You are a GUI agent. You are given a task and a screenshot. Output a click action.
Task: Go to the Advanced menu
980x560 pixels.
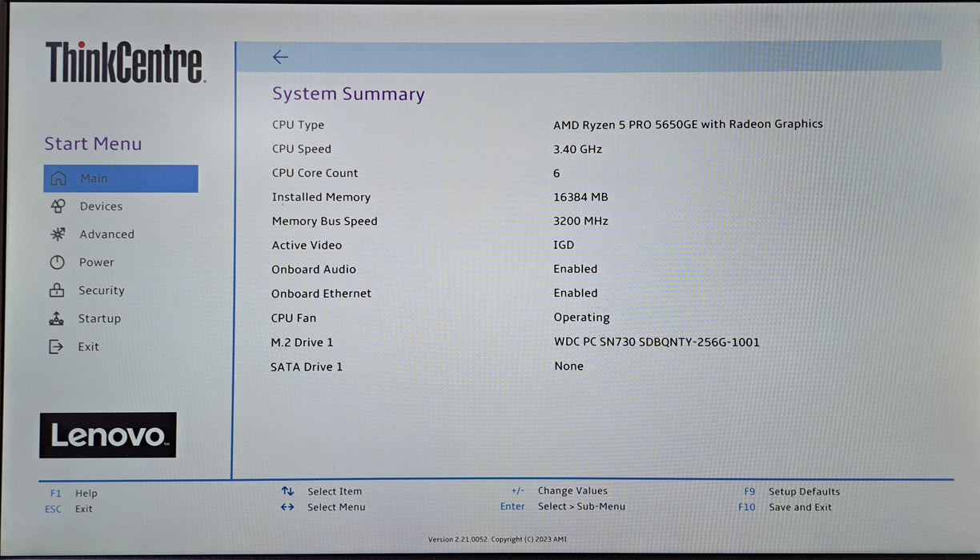click(106, 234)
